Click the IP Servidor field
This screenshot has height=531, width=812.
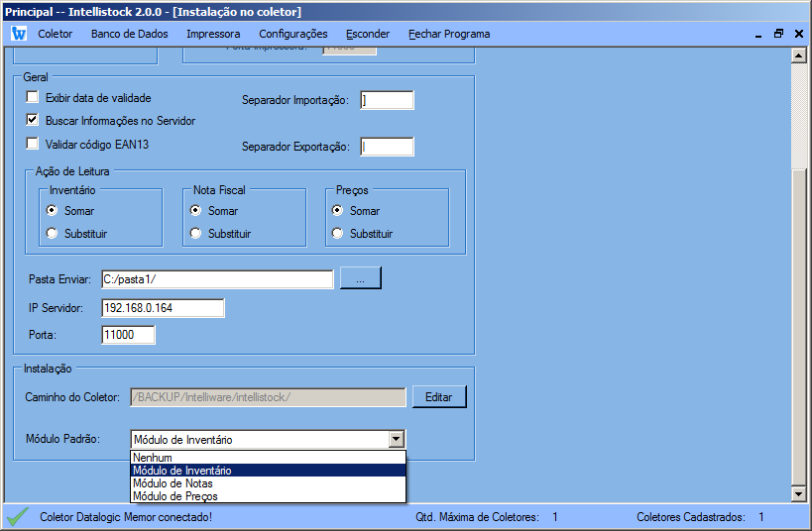[164, 308]
